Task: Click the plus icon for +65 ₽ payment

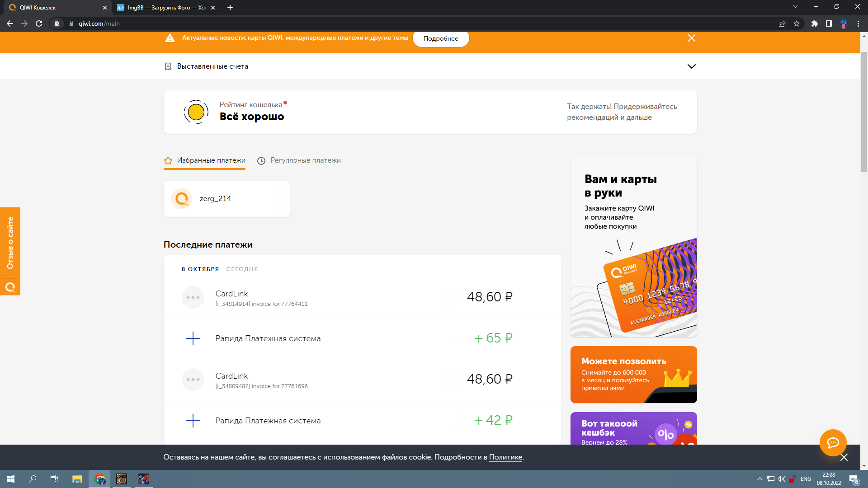Action: coord(193,338)
